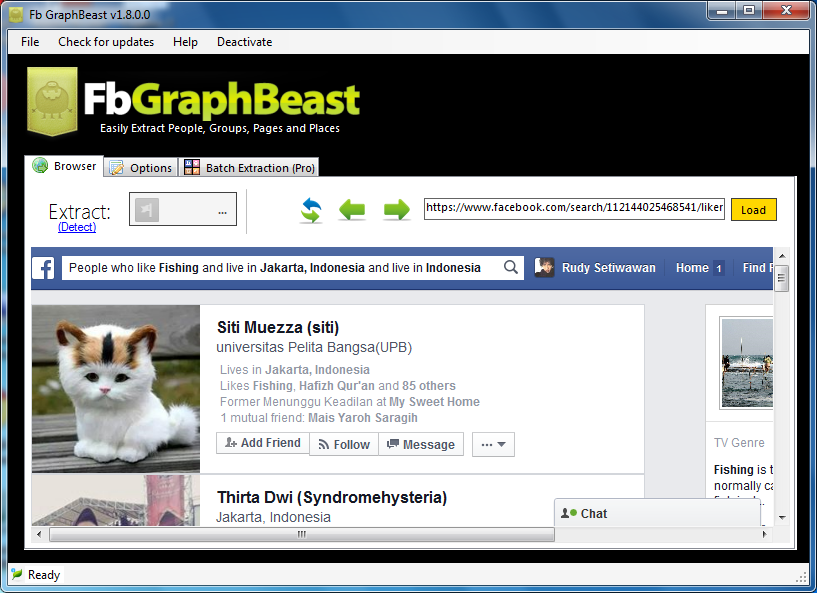Click mutual friend Mais Yaroh Saragih

[363, 418]
